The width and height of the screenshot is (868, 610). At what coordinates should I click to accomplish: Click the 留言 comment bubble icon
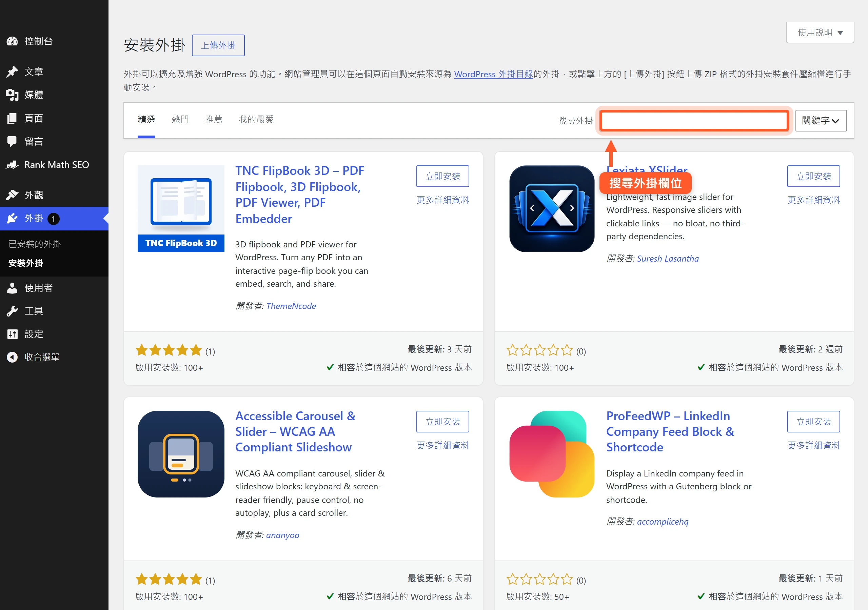point(12,142)
